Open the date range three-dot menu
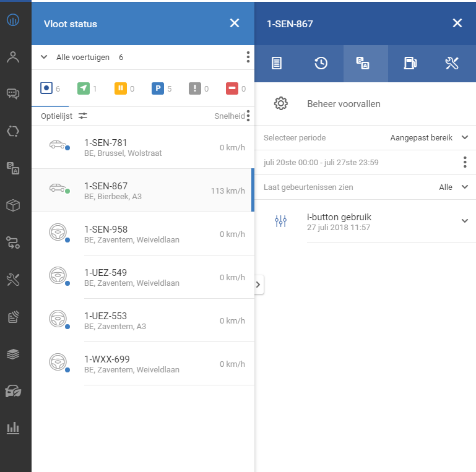The width and height of the screenshot is (476, 472). click(465, 162)
